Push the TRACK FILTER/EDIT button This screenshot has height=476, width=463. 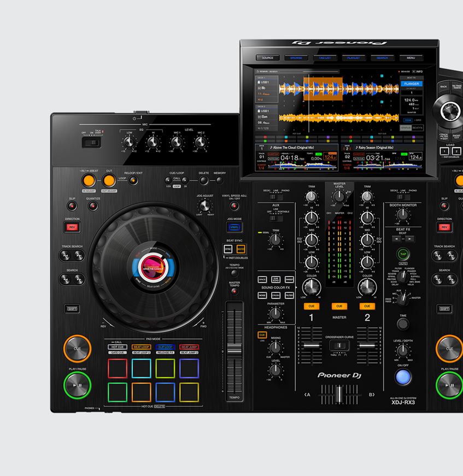(443, 136)
